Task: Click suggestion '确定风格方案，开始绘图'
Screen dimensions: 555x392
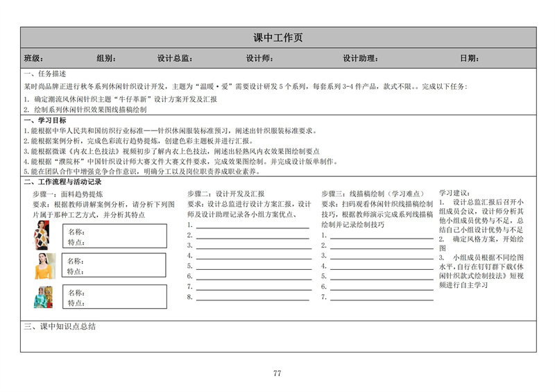Action: coord(481,244)
